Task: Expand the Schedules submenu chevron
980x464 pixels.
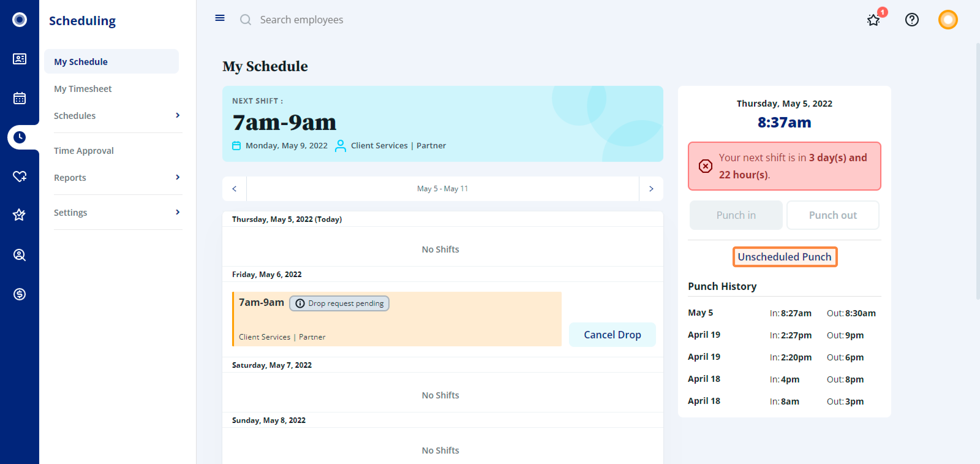Action: click(178, 115)
